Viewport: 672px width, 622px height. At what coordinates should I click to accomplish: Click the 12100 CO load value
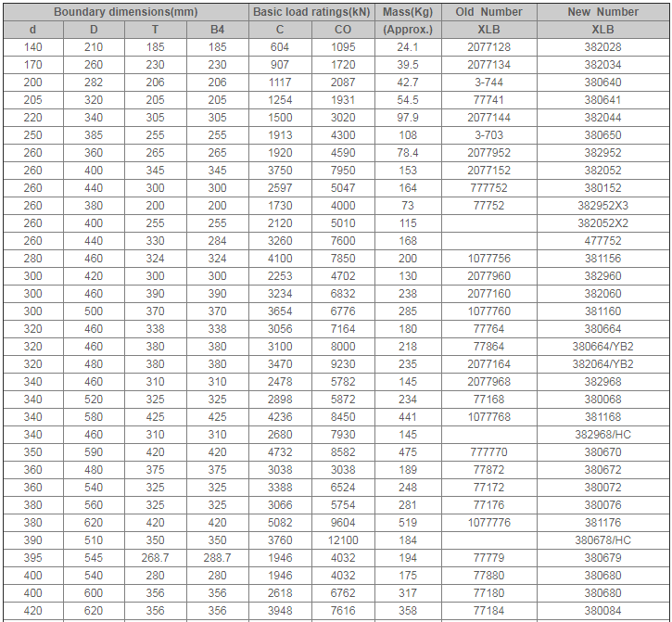[343, 540]
